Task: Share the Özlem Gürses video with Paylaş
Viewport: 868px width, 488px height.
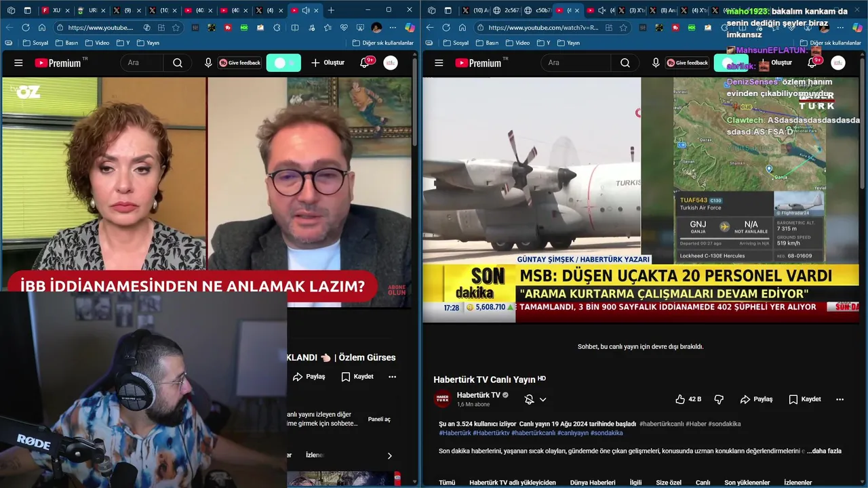Action: click(x=309, y=376)
